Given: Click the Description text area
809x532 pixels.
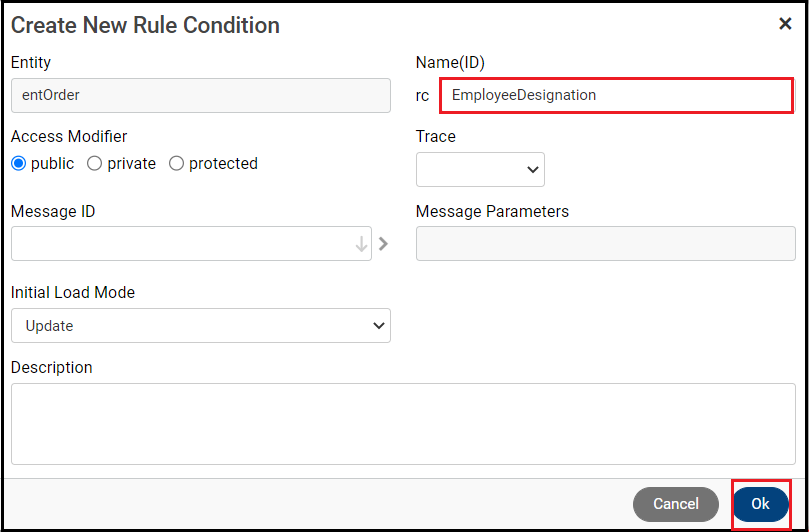Looking at the screenshot, I should pos(403,424).
